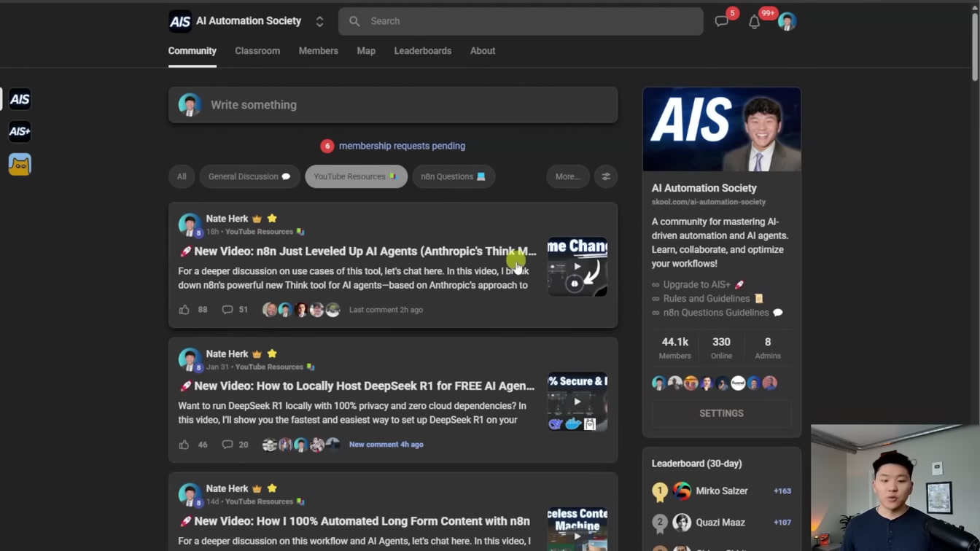The image size is (980, 551).
Task: Open the yellow cat community icon
Action: (20, 165)
